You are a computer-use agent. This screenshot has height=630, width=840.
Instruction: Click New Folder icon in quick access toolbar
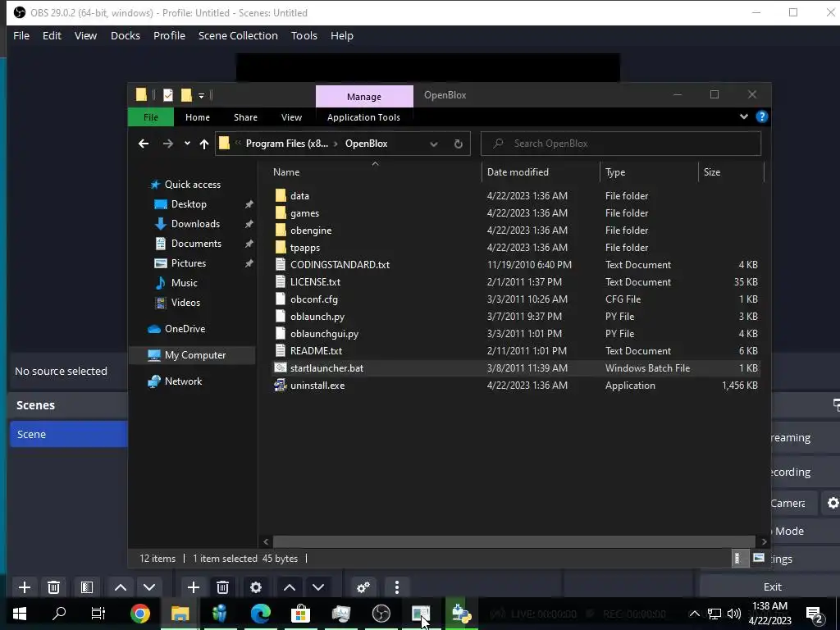point(186,95)
